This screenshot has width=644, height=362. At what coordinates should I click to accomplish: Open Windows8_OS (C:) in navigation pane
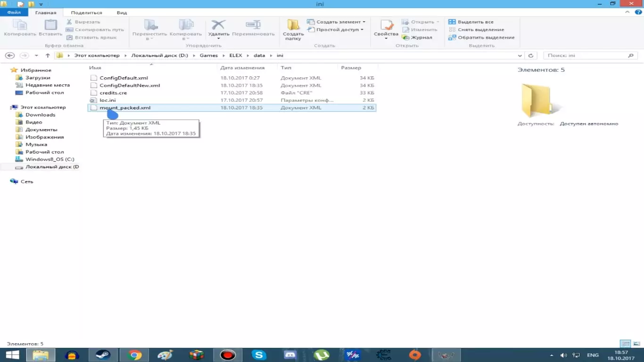[x=50, y=159]
